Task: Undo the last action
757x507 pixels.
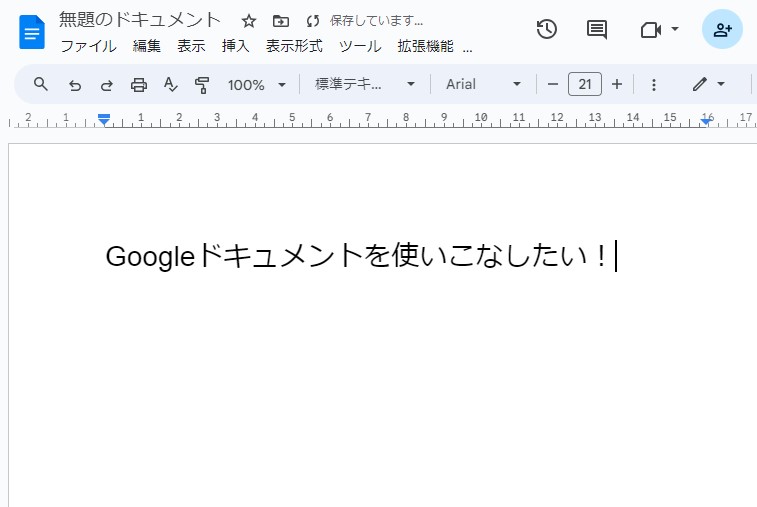Action: coord(75,85)
